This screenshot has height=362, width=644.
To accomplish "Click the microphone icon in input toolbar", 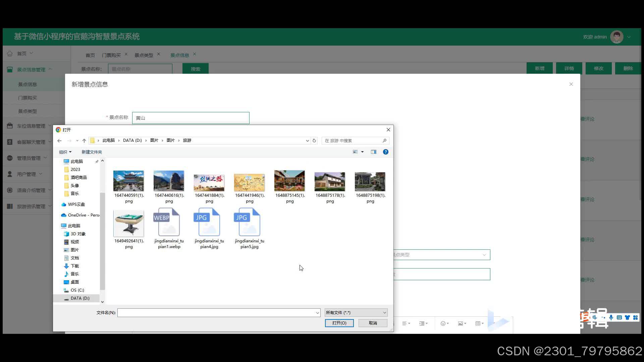I will point(611,317).
